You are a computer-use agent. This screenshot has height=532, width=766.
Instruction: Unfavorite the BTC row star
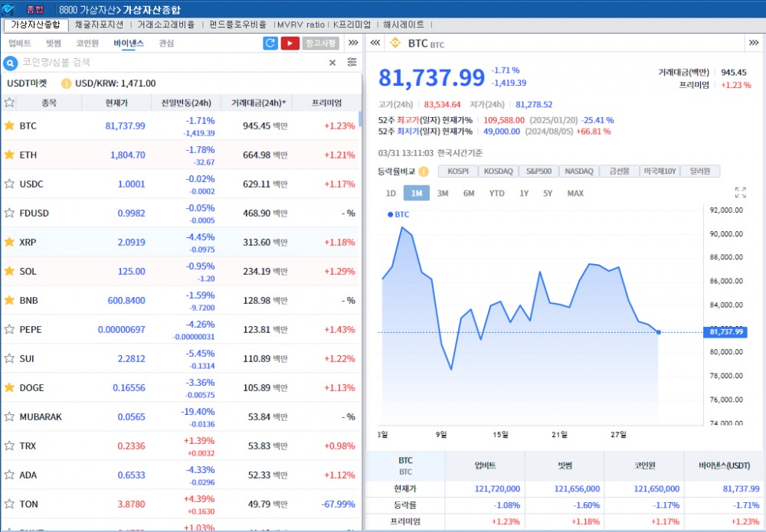point(10,126)
